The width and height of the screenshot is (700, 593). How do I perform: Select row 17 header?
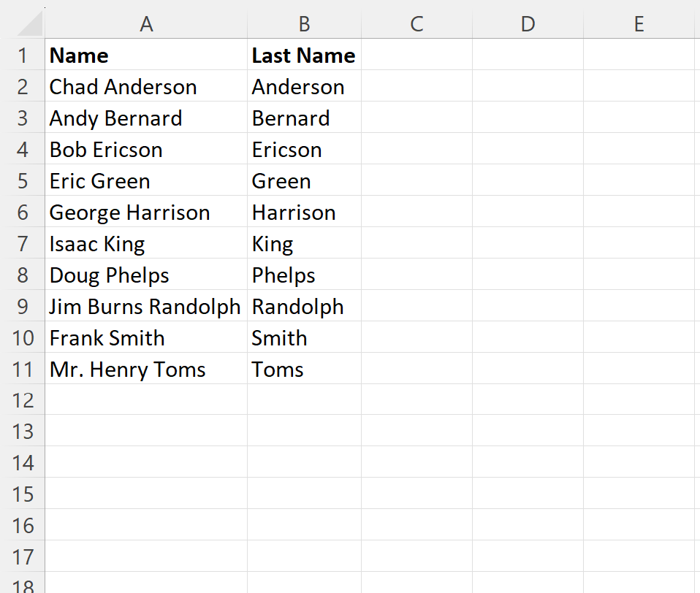coord(23,556)
